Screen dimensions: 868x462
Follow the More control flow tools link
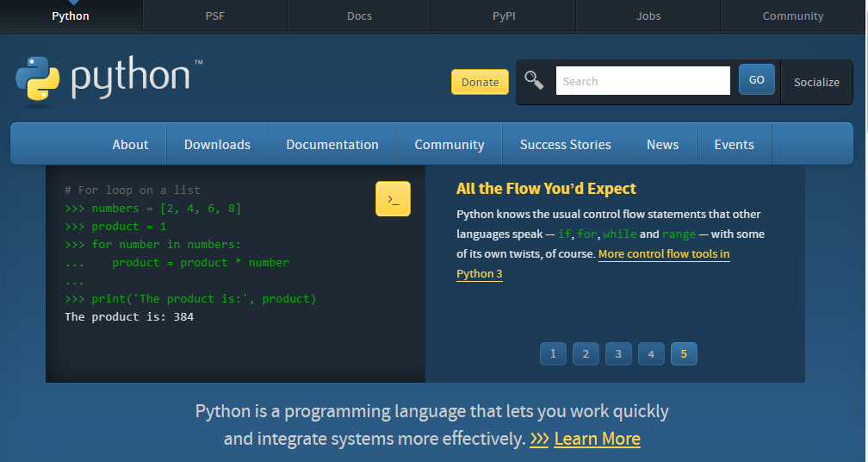[x=664, y=253]
